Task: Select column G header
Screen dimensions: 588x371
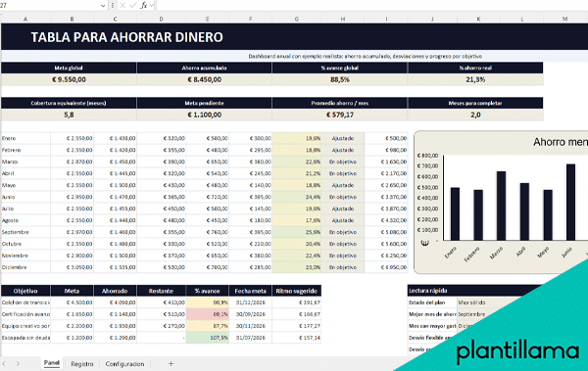Action: pos(297,19)
